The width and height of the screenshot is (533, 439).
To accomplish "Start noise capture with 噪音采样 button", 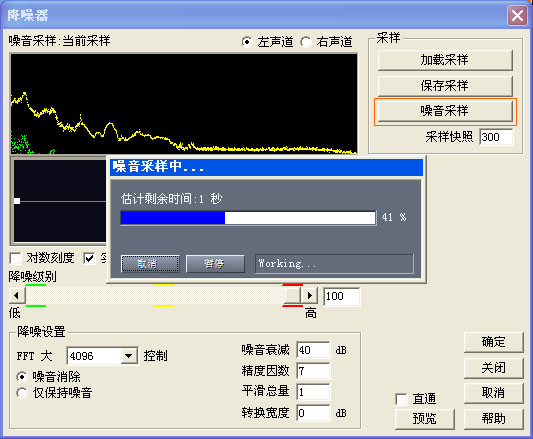I will pyautogui.click(x=445, y=111).
